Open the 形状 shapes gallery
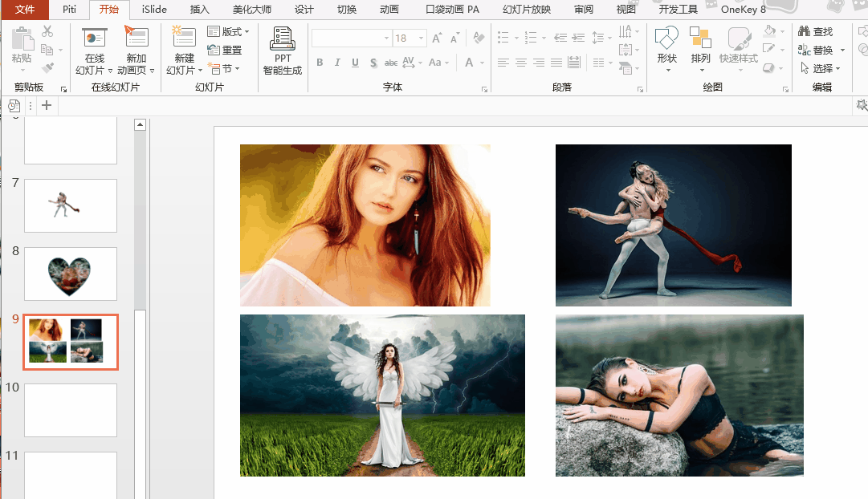The width and height of the screenshot is (868, 499). tap(666, 39)
